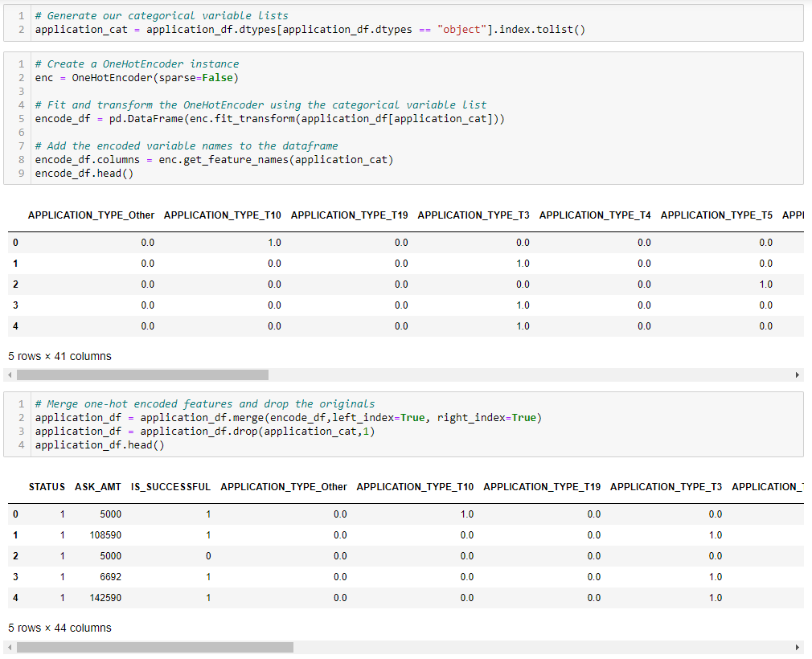The height and width of the screenshot is (659, 812).
Task: Click APPLICATION_TYPE_T3 header in first table
Action: tap(474, 215)
